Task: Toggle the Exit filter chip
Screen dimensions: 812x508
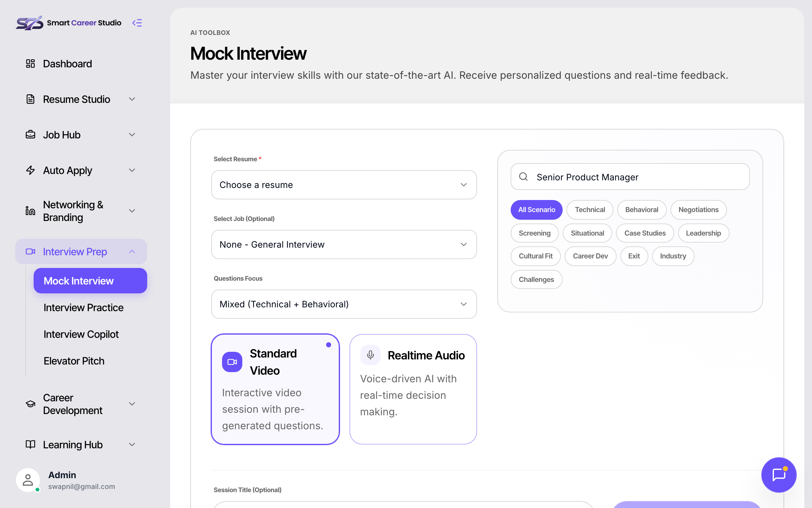Action: [634, 256]
